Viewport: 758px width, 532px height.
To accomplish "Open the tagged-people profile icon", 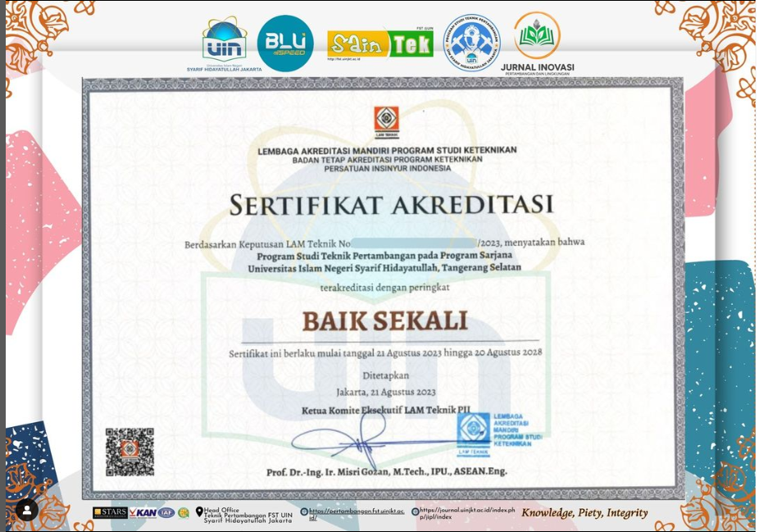I will coord(27,510).
